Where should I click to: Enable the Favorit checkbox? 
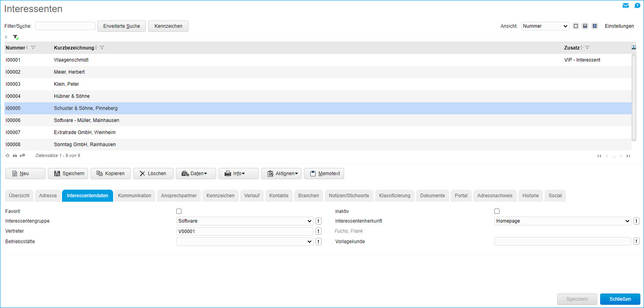click(x=179, y=211)
